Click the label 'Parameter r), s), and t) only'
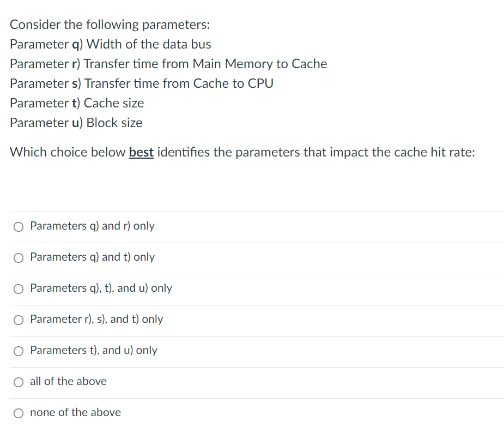Viewport: 504px width, 439px height. [x=96, y=319]
